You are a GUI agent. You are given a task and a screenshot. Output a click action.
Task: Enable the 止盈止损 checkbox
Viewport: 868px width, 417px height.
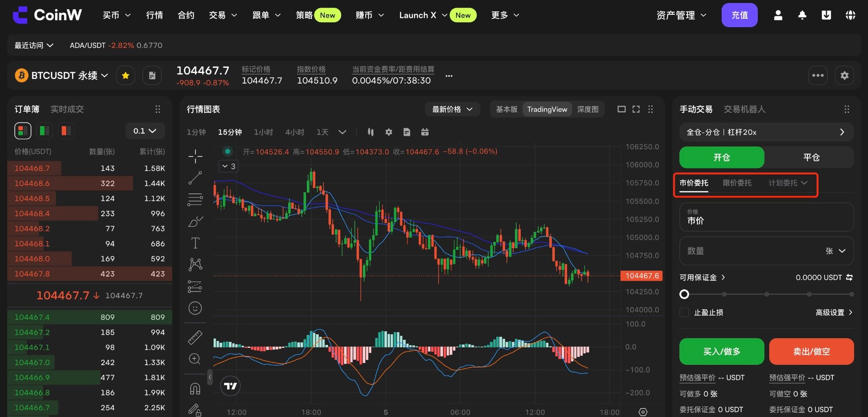684,313
